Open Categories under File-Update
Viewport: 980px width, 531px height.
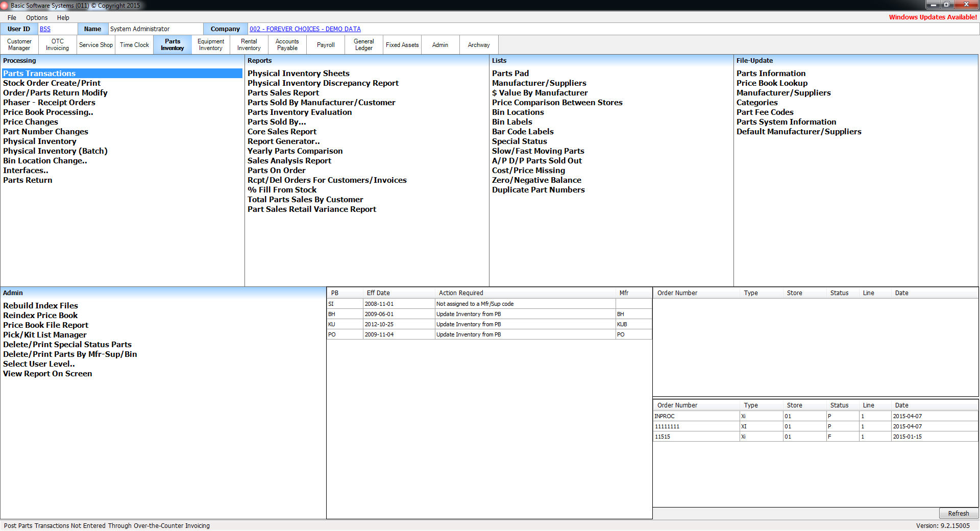(x=757, y=103)
